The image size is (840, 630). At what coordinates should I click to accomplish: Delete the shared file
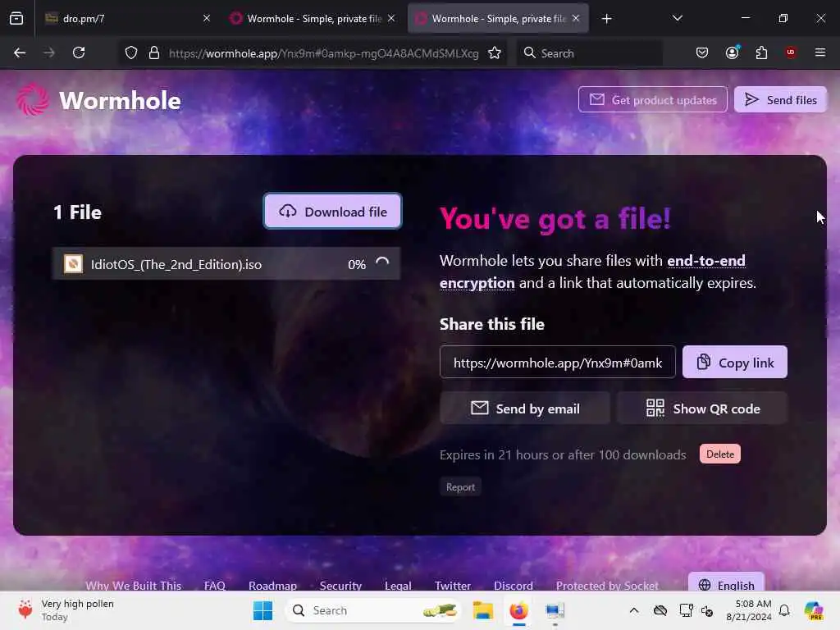[x=720, y=454]
